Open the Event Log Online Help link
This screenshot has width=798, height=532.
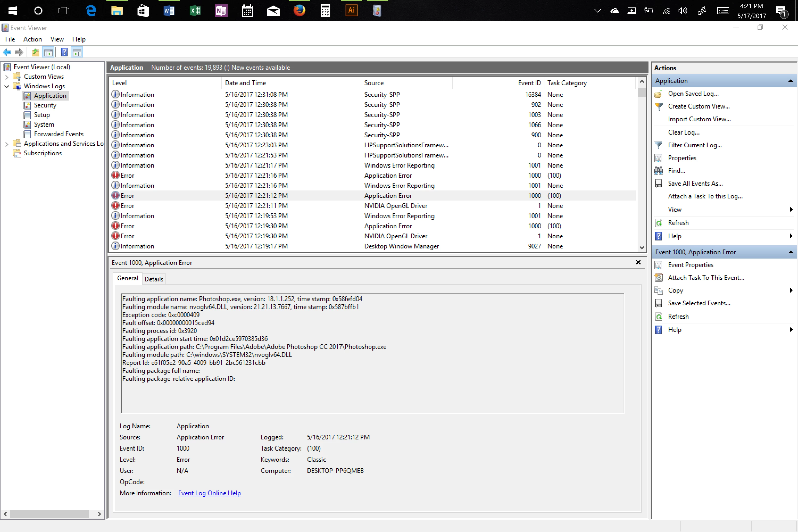pyautogui.click(x=209, y=493)
